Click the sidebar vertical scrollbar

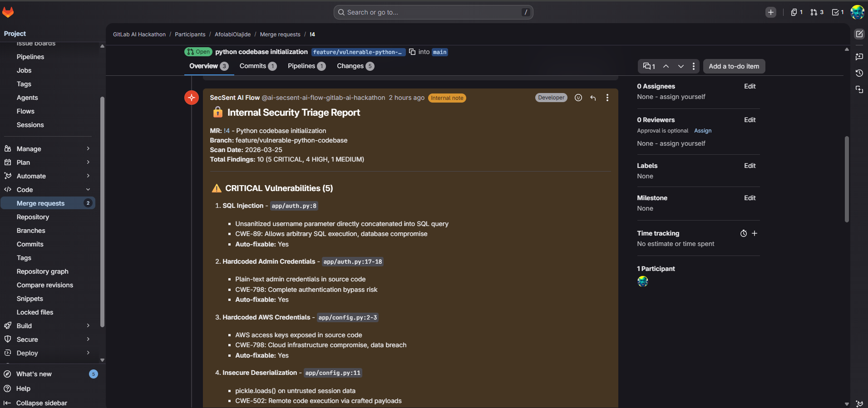pos(102,211)
